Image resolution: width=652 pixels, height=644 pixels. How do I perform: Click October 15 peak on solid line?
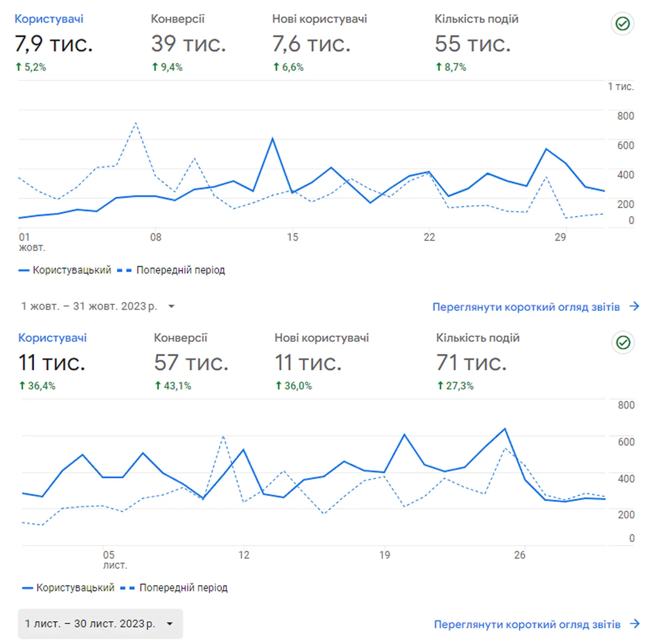point(273,138)
